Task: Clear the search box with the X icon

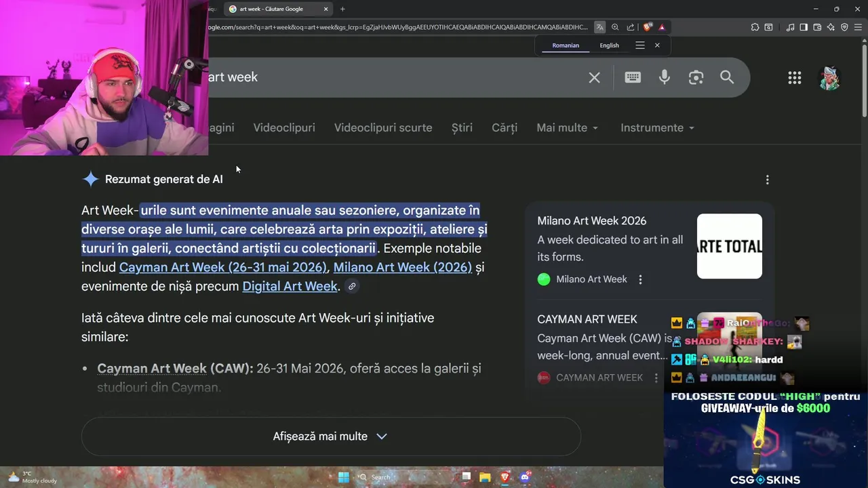Action: 594,77
